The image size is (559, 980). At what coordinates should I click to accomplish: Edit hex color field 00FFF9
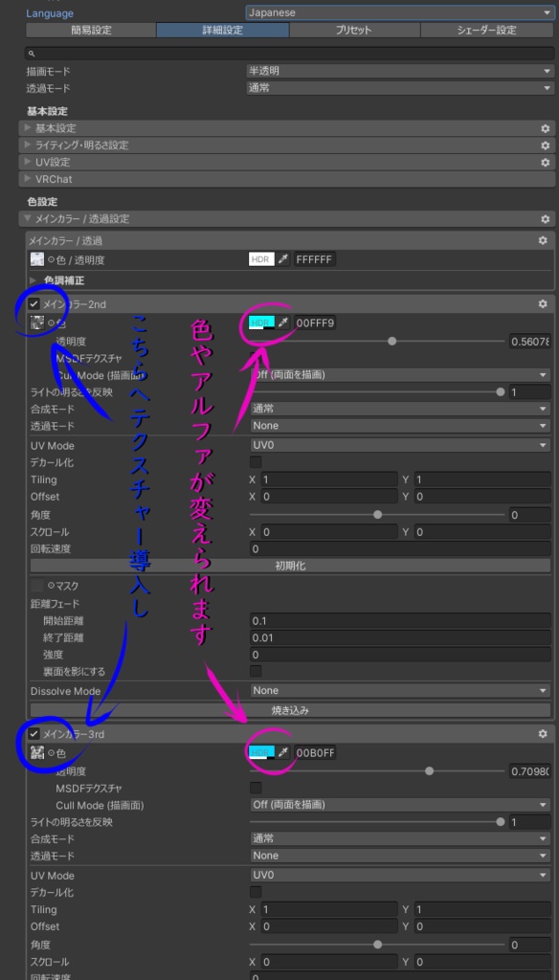[315, 323]
